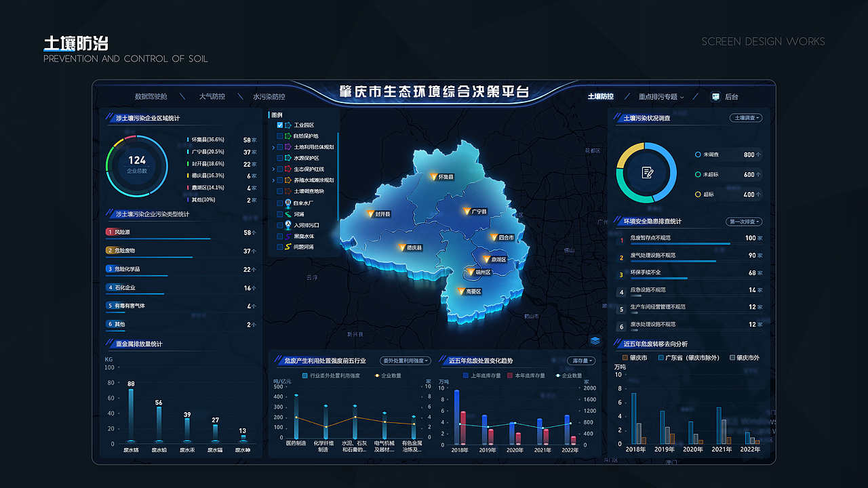Screen dimensions: 868x488
Task: Check the 水源保护区 layer checkbox
Action: pyautogui.click(x=279, y=158)
